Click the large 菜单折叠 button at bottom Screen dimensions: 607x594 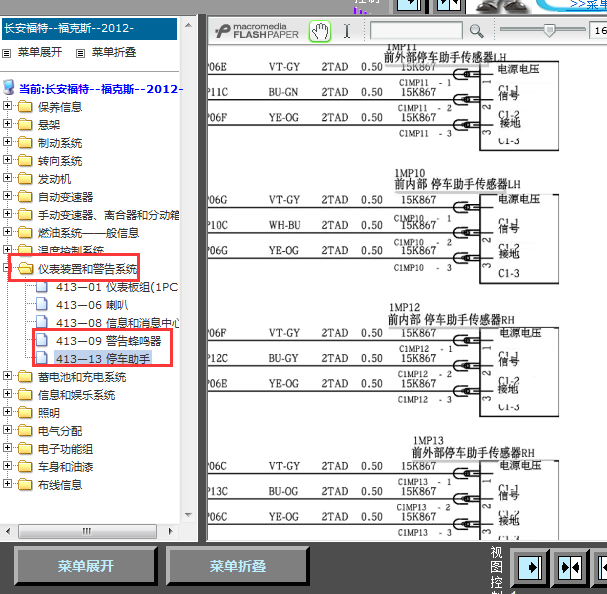point(238,566)
